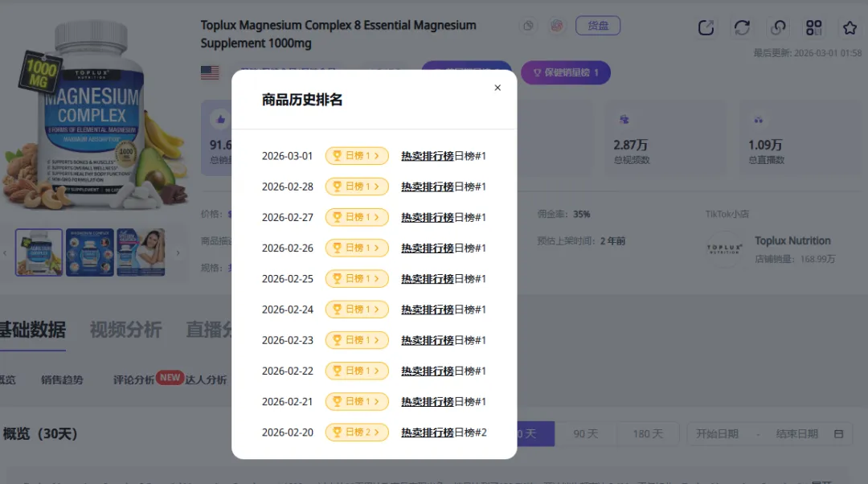
Task: Open the 日榜 1 badge for 2026-02-24
Action: click(357, 310)
